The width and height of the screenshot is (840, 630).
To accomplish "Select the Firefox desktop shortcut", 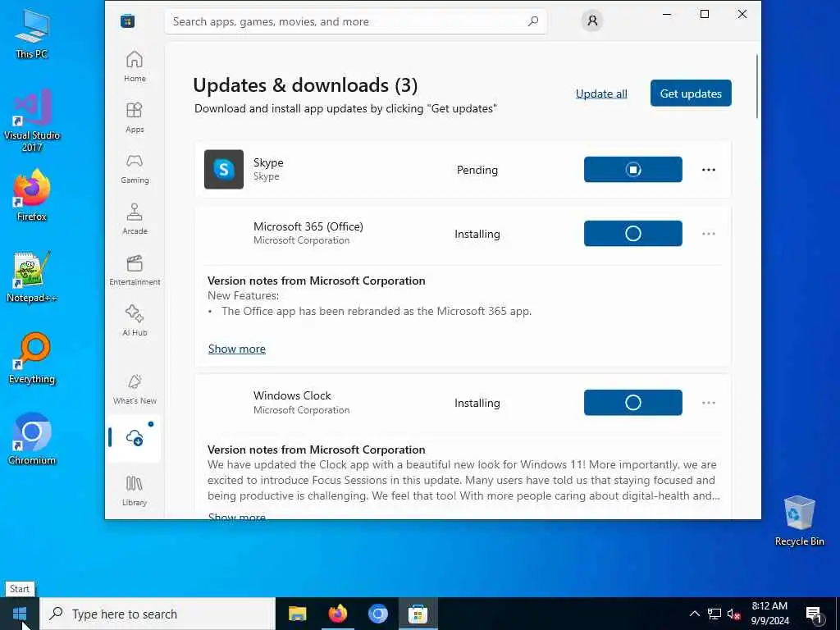I will coord(32,195).
